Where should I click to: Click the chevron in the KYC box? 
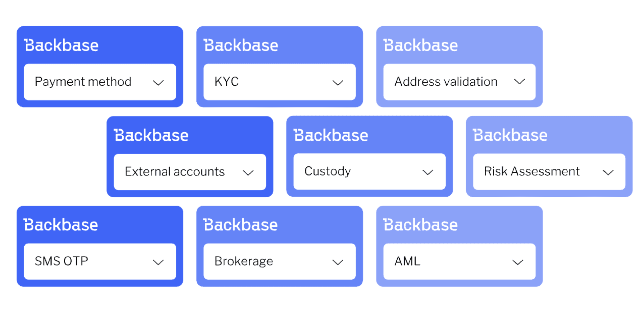coord(338,83)
